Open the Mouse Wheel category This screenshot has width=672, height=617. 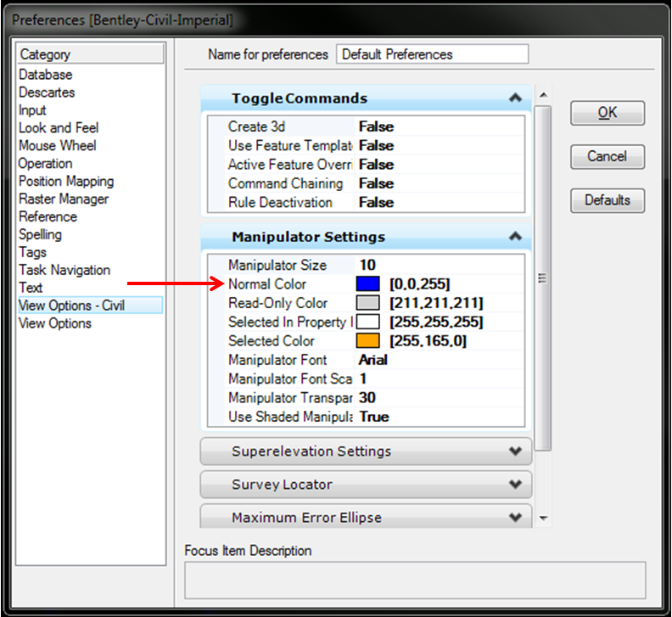(x=58, y=145)
